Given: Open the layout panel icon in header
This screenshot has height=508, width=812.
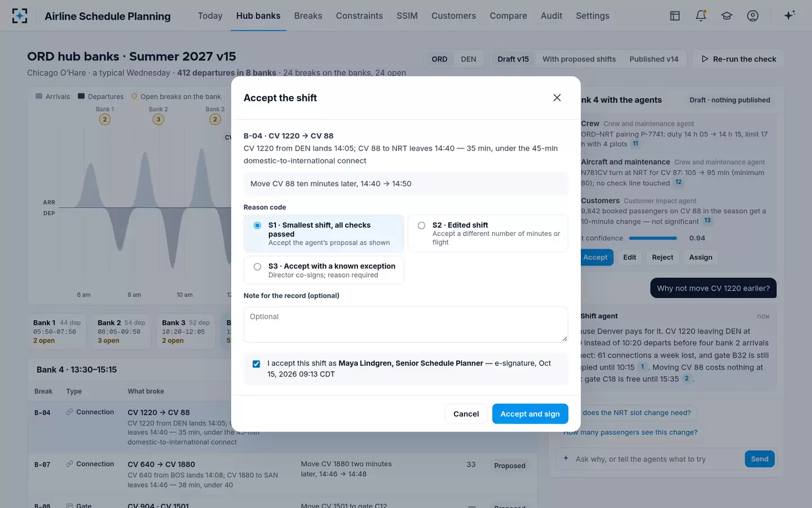Looking at the screenshot, I should [x=674, y=16].
